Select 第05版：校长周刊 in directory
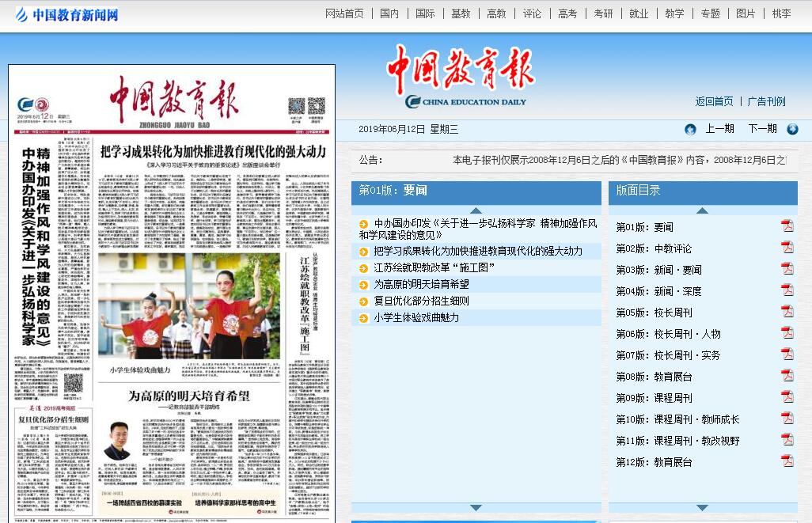This screenshot has width=812, height=523. [654, 313]
